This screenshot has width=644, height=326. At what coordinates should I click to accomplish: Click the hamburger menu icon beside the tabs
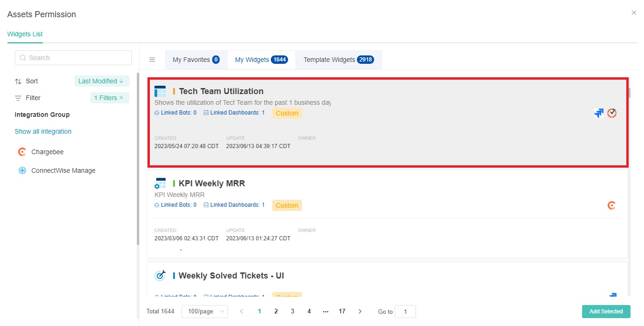[152, 60]
